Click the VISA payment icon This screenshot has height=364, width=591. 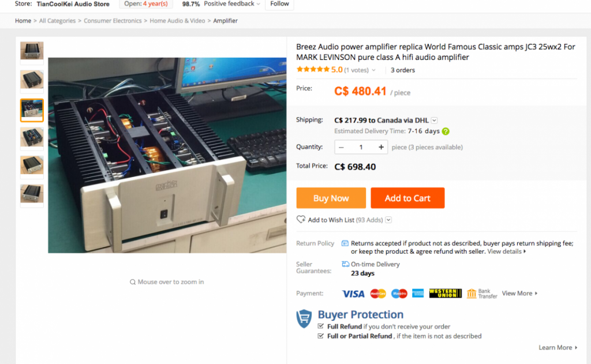tap(353, 294)
